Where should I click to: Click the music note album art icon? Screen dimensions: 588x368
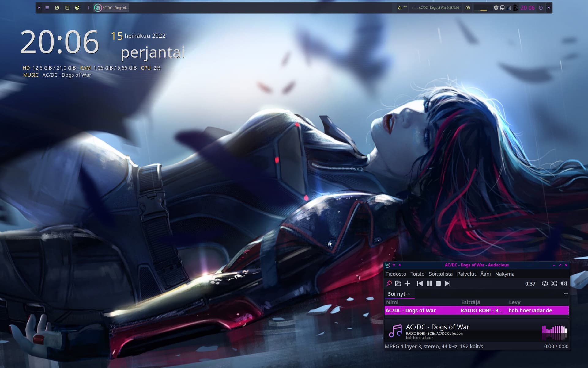(395, 331)
